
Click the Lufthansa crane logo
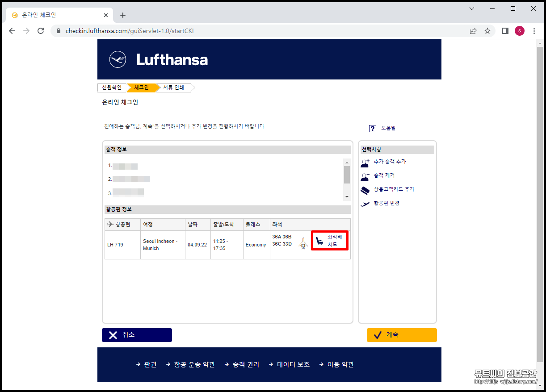click(x=118, y=59)
